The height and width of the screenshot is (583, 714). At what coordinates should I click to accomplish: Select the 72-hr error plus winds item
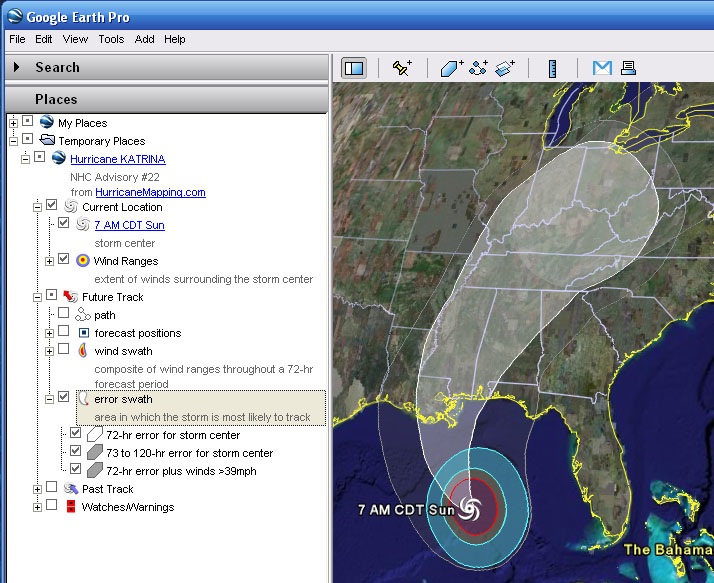[x=181, y=471]
